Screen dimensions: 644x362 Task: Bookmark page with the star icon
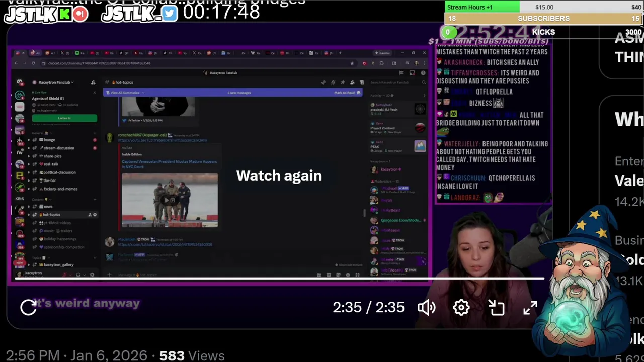[352, 63]
